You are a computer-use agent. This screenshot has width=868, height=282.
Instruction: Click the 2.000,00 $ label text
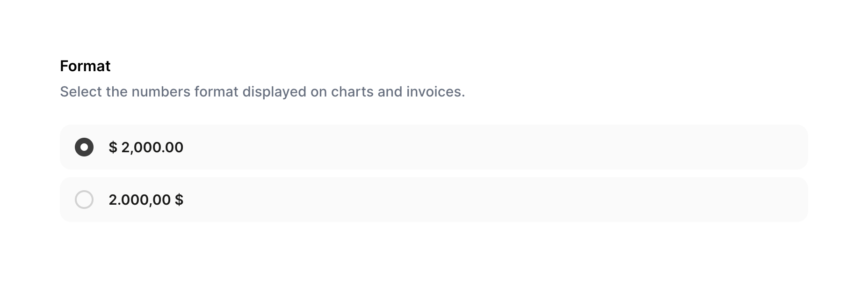pyautogui.click(x=146, y=200)
